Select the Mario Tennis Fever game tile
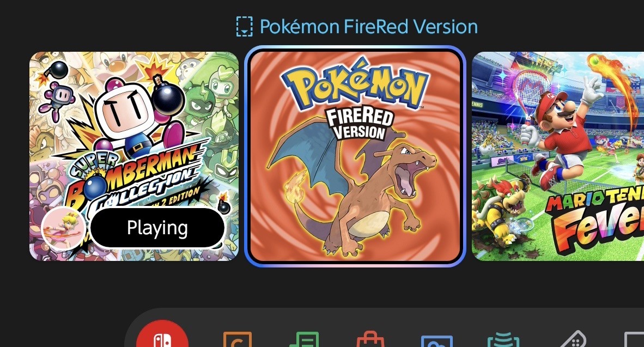 pyautogui.click(x=558, y=156)
